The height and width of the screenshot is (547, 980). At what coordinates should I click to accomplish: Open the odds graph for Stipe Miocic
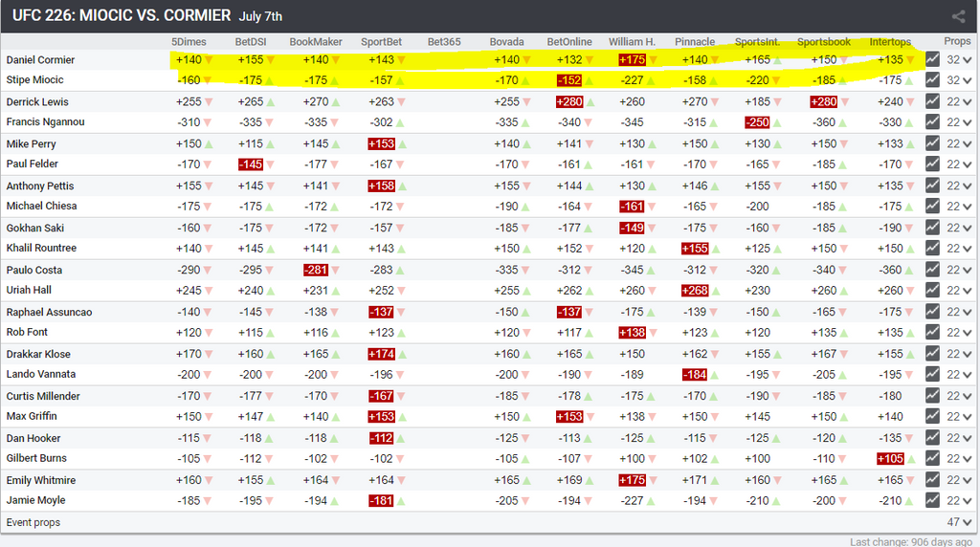click(932, 80)
